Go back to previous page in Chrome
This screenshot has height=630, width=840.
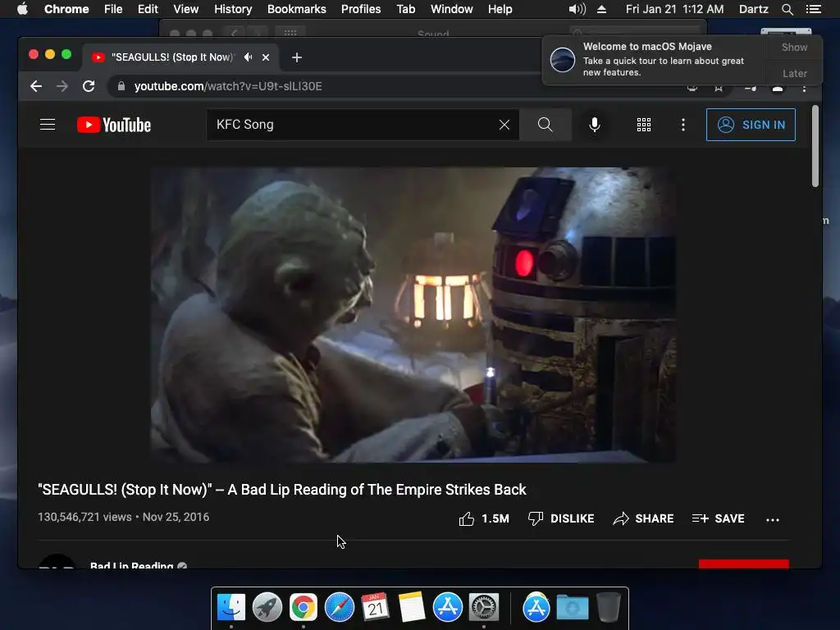[36, 86]
